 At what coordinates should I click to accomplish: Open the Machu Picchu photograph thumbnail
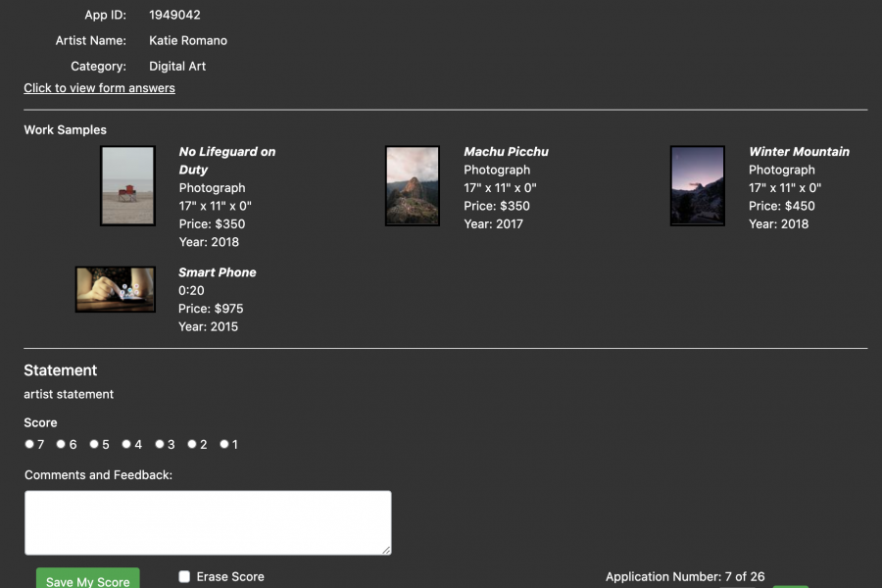[413, 185]
